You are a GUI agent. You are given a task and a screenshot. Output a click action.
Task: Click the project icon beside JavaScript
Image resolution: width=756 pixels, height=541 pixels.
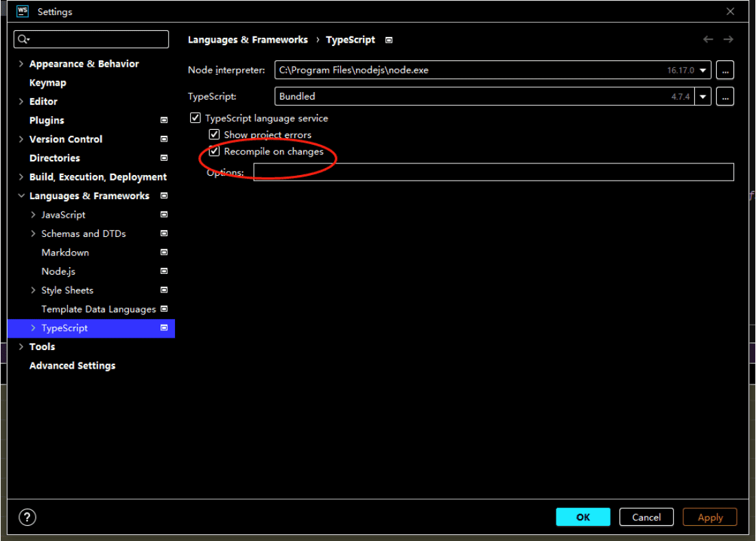164,214
